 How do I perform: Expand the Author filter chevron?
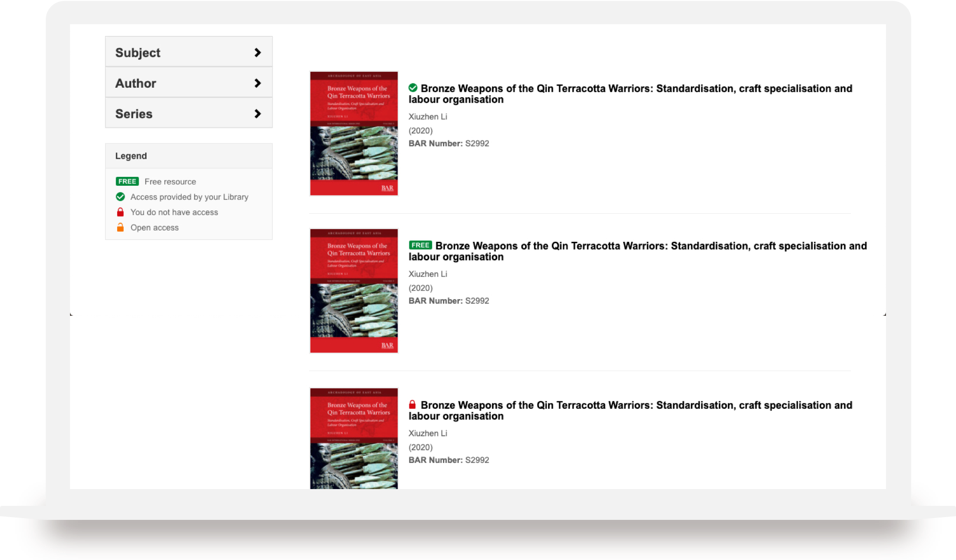click(x=257, y=83)
